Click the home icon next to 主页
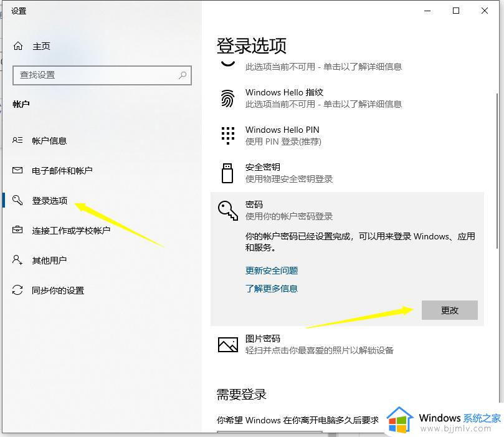The width and height of the screenshot is (504, 437). 18,46
